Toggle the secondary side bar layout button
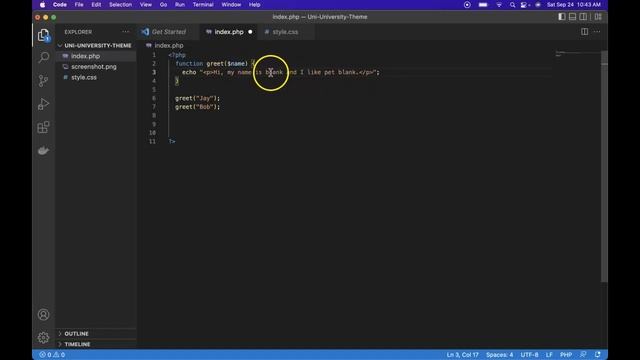The width and height of the screenshot is (640, 360). 583,17
